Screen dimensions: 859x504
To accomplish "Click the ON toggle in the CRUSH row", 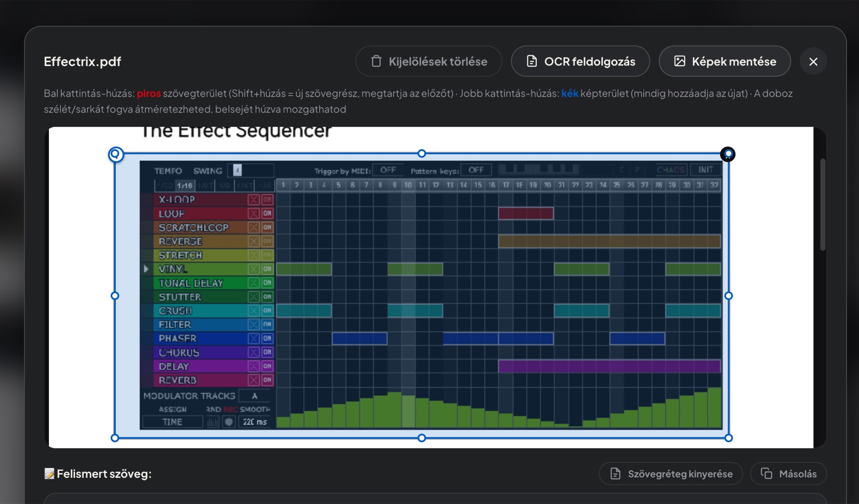I will pos(267,310).
